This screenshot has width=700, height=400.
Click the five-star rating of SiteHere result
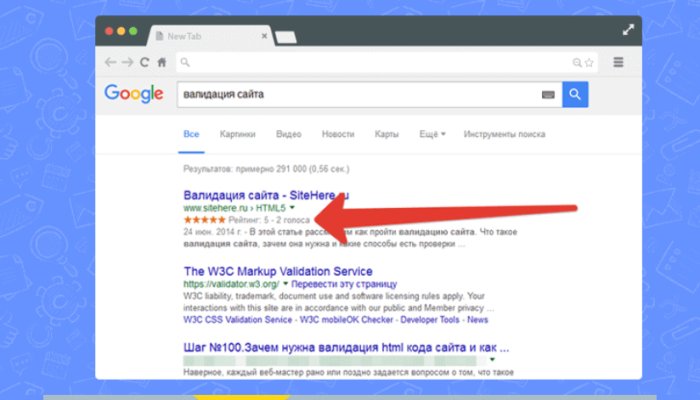tap(204, 220)
